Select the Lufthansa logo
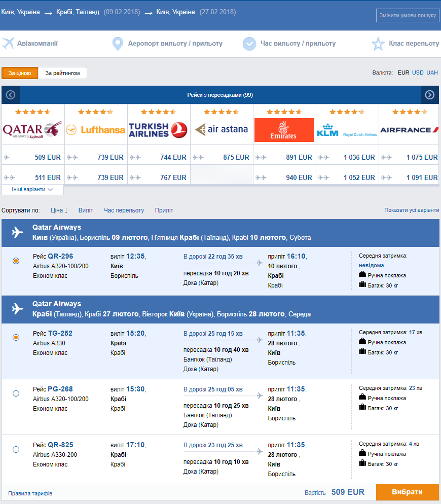Screen dimensions: 441x504 pyautogui.click(x=96, y=130)
